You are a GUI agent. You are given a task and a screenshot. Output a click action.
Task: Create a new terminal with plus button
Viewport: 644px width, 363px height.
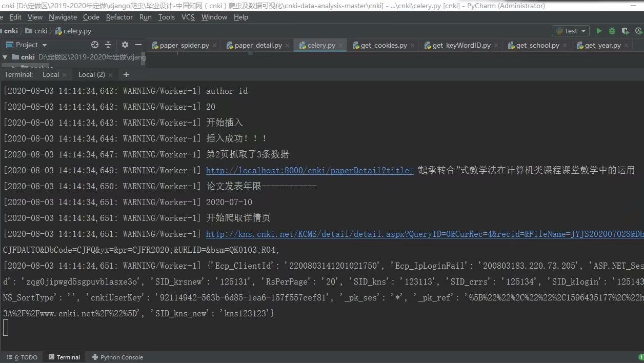pos(126,74)
